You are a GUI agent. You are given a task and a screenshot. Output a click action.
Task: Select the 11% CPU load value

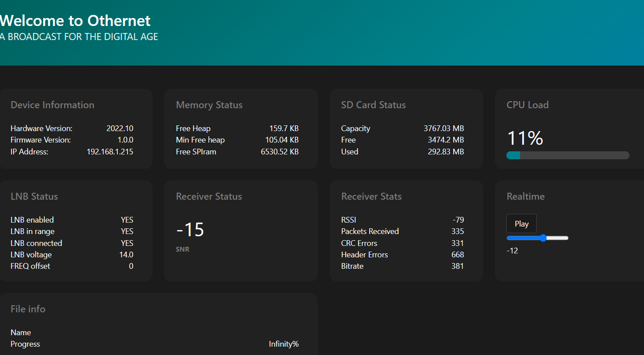[x=525, y=139]
